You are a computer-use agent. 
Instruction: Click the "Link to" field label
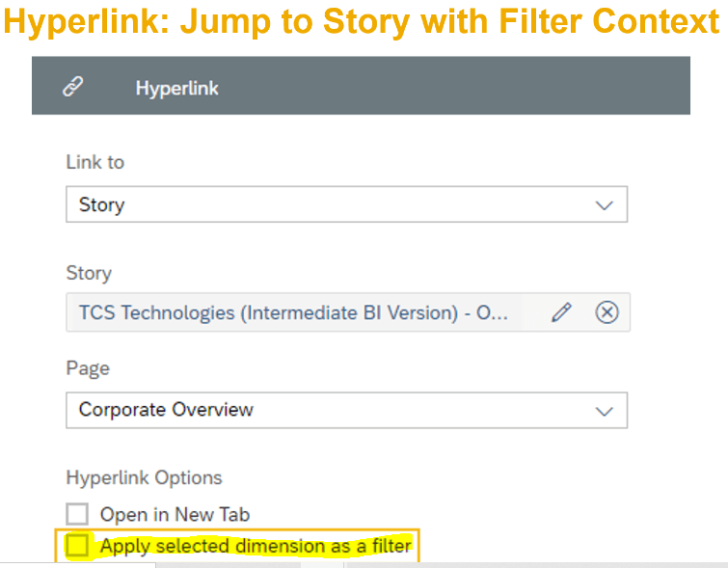[x=94, y=162]
